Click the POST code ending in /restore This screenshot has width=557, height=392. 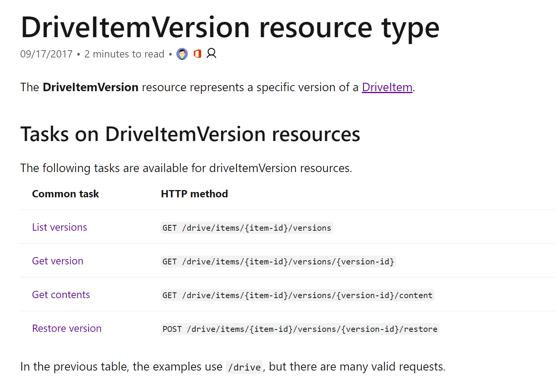300,329
